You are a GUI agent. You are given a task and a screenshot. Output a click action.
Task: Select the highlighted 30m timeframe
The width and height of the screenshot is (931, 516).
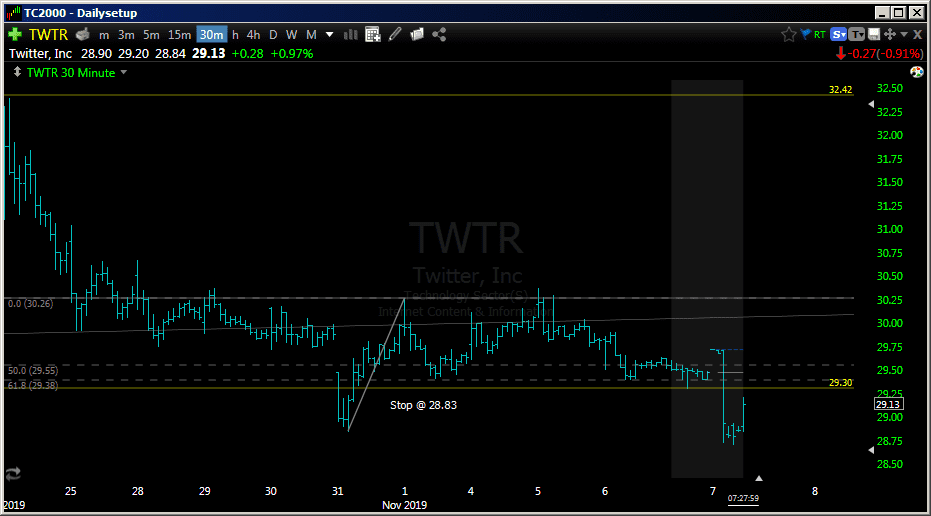tap(211, 35)
